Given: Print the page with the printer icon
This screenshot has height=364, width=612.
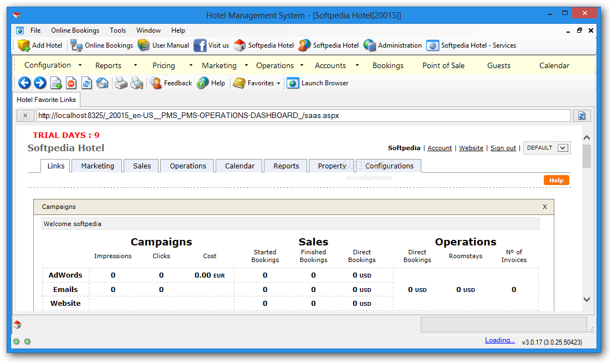Looking at the screenshot, I should 121,83.
